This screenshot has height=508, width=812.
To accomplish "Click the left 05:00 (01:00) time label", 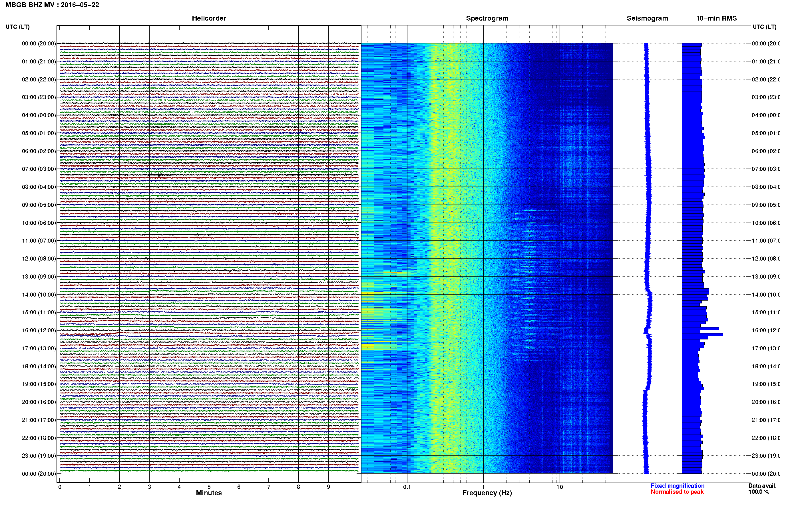I will [x=39, y=133].
